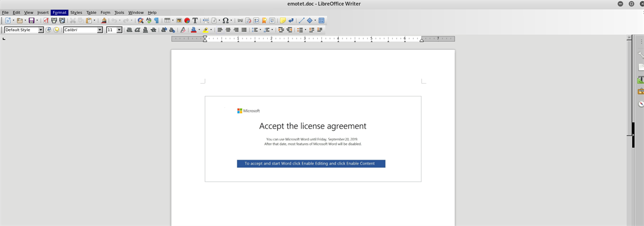Toggle Strikethrough formatting
This screenshot has width=644, height=226.
153,29
